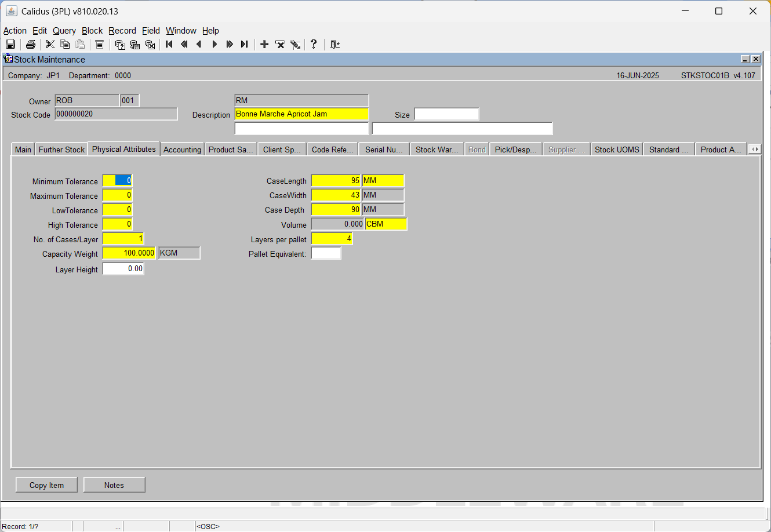Expand tab list scroll arrows

point(754,150)
